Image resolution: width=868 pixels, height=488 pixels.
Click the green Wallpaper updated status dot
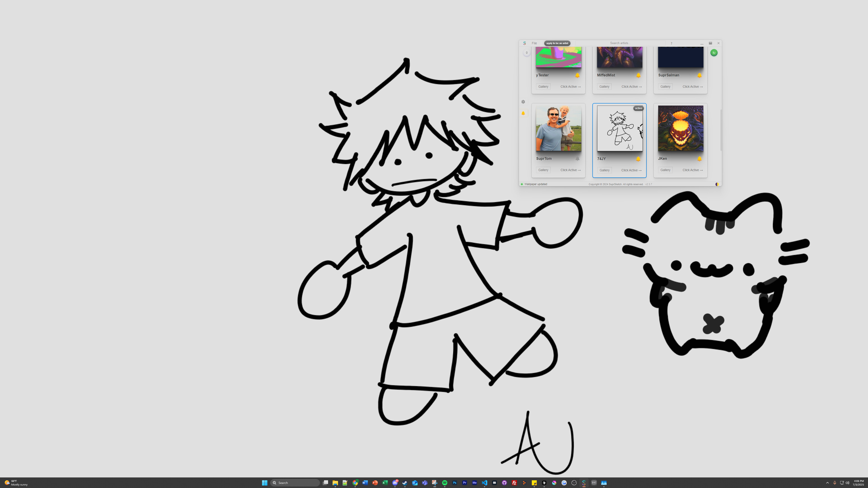pos(522,184)
